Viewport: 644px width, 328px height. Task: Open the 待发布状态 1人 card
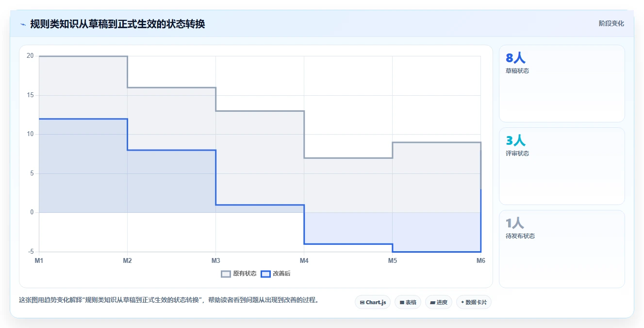[561, 249]
